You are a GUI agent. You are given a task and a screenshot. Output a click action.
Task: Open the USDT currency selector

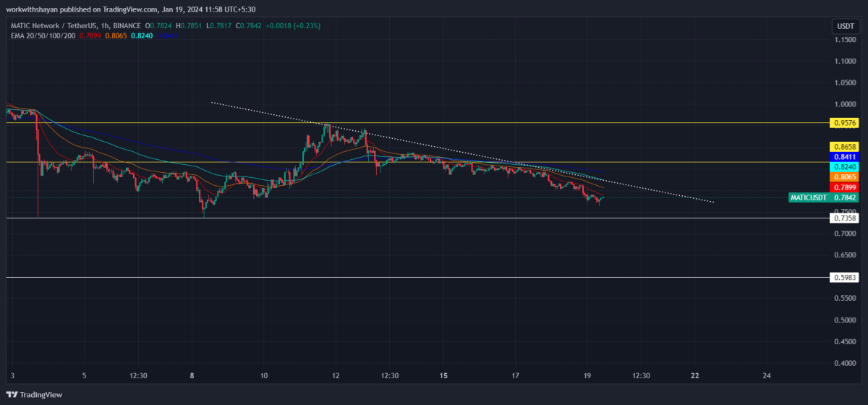844,27
